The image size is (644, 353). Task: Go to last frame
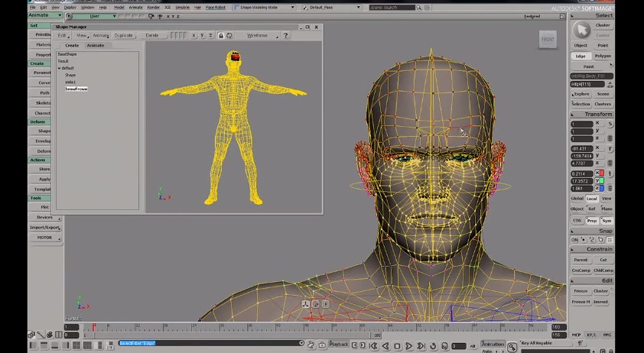[x=421, y=346]
